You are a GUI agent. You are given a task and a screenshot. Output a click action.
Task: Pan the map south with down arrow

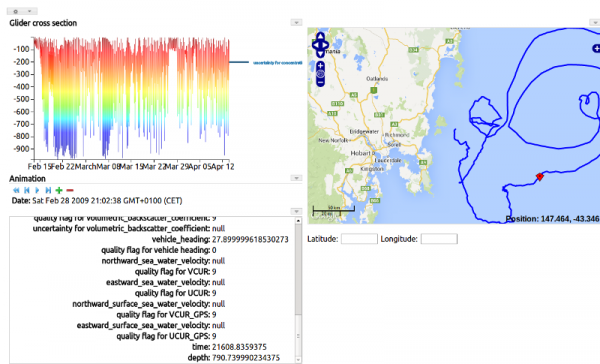tap(320, 54)
